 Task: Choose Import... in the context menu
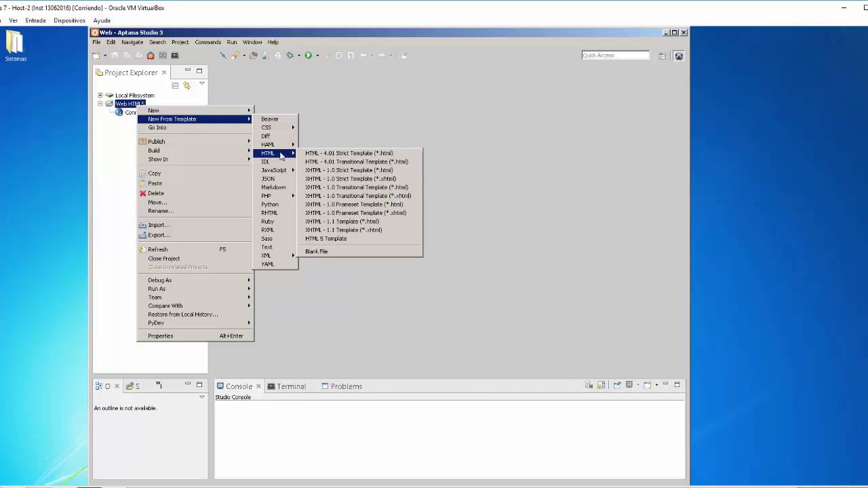point(195,225)
